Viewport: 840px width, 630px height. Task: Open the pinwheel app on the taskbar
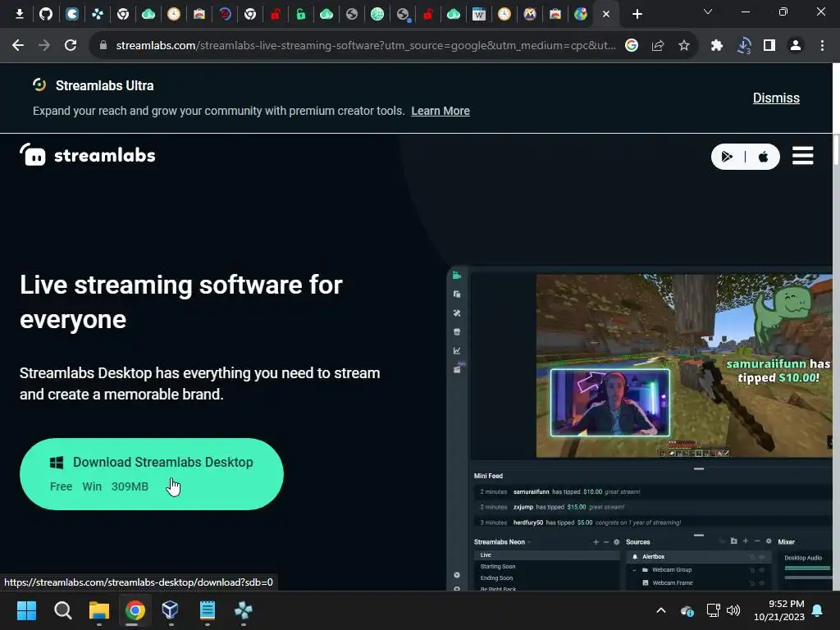(x=243, y=610)
